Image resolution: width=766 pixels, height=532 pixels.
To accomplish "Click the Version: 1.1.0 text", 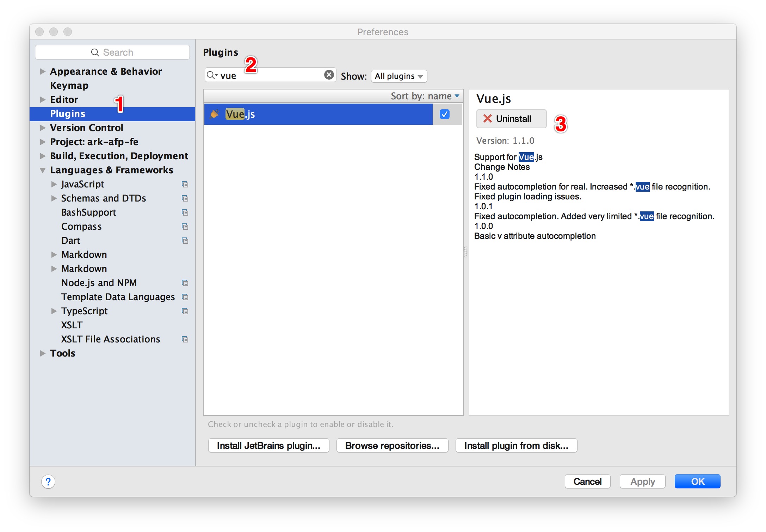I will tap(505, 141).
